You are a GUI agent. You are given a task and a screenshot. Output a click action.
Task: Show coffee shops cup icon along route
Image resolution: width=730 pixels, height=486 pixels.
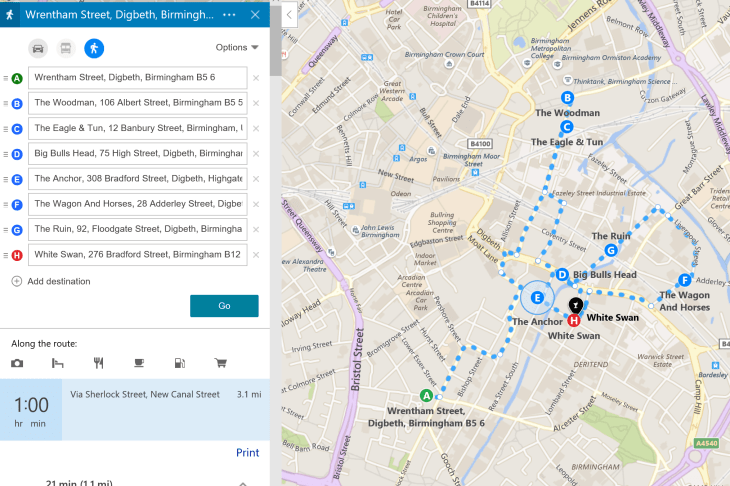(139, 363)
